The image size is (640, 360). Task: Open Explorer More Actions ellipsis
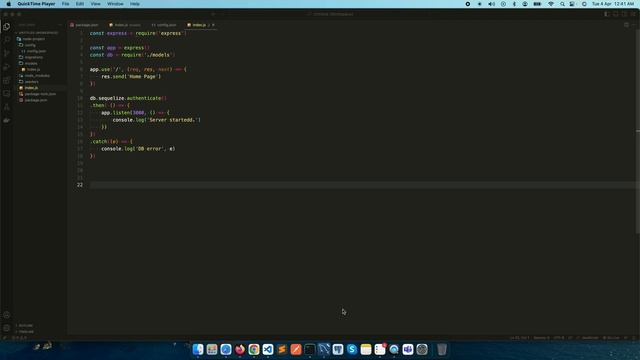point(60,25)
